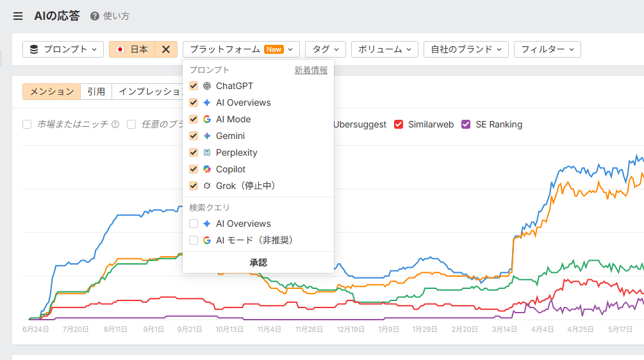Click the help question mark icon
This screenshot has height=360, width=644.
(94, 16)
